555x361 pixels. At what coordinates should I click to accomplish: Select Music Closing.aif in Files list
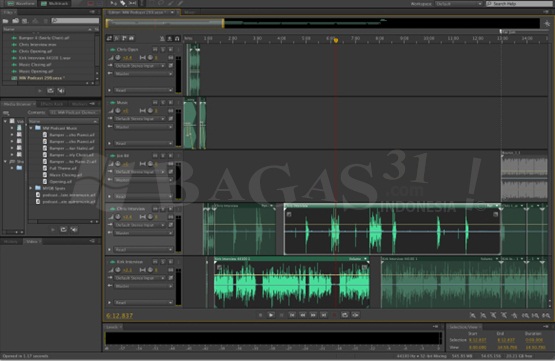35,65
